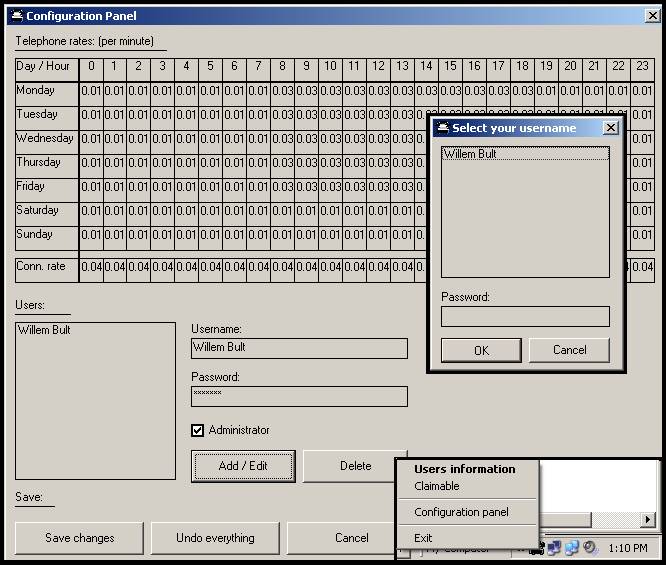This screenshot has height=565, width=666.
Task: Open Users information from the context menu
Action: coord(464,469)
